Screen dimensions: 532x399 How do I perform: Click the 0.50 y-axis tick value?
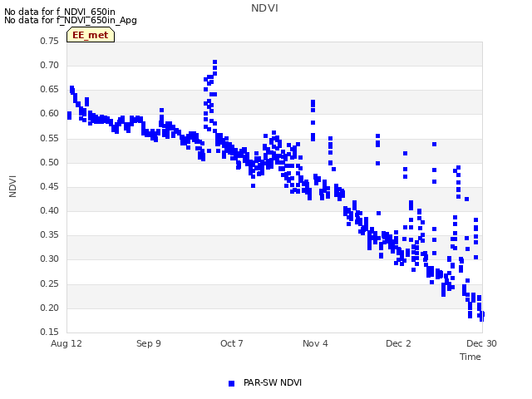point(50,163)
